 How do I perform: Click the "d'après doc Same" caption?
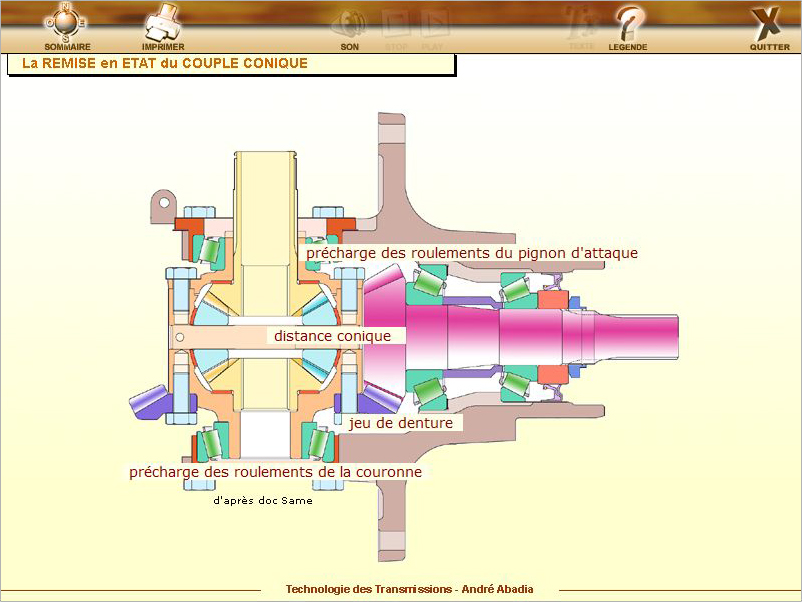(x=262, y=501)
